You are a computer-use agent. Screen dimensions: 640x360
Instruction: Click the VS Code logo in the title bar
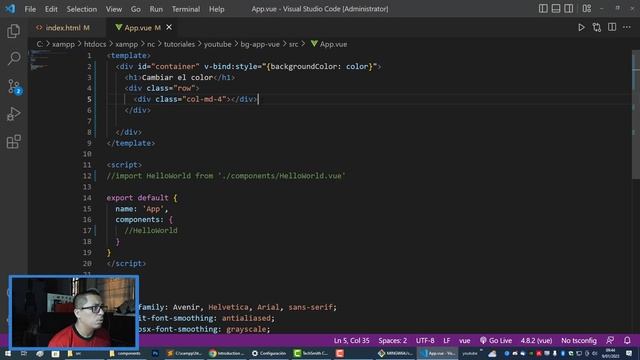pyautogui.click(x=10, y=9)
